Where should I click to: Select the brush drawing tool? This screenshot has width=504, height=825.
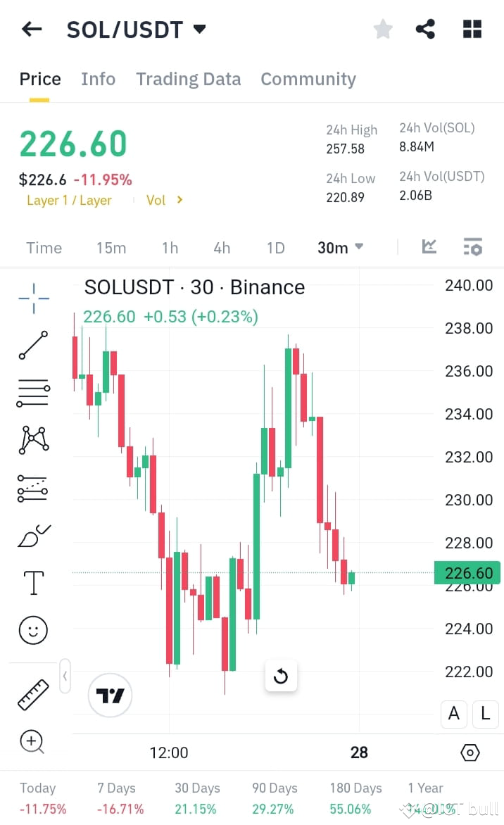(x=32, y=535)
